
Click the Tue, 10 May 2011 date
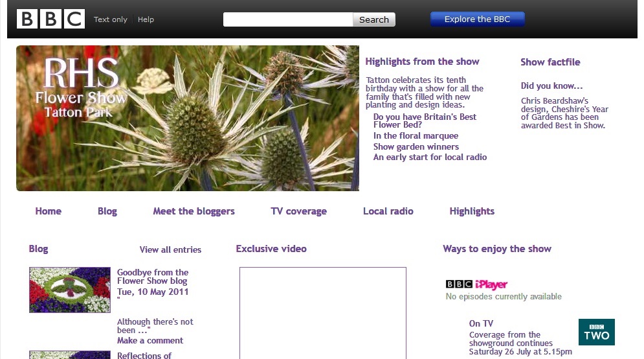[x=153, y=292]
